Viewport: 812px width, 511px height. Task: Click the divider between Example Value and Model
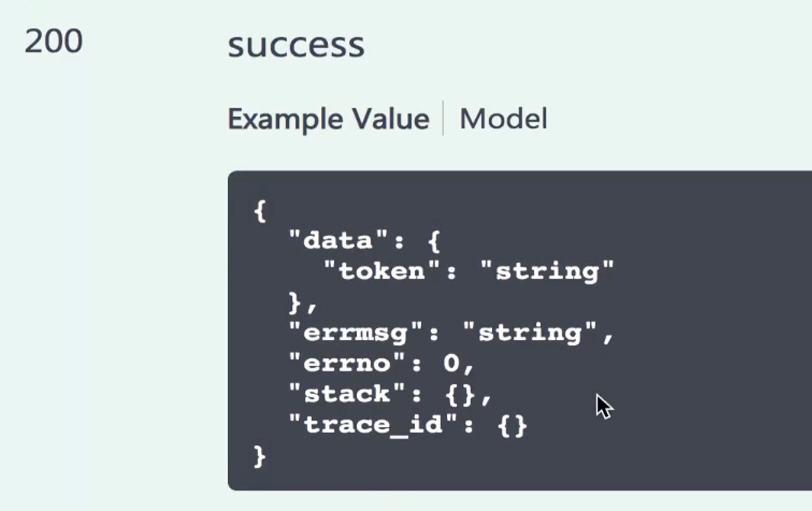(443, 119)
